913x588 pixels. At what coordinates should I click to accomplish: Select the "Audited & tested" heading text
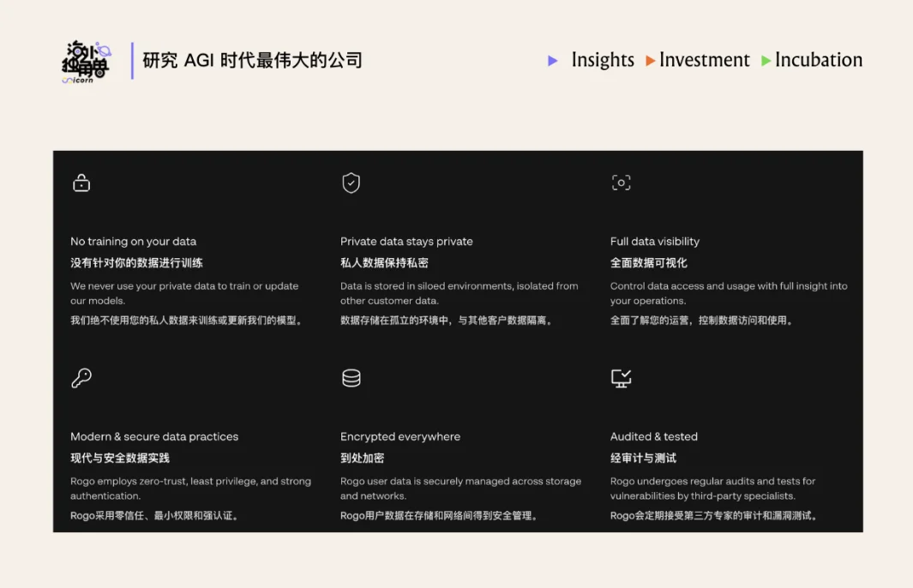(x=656, y=436)
